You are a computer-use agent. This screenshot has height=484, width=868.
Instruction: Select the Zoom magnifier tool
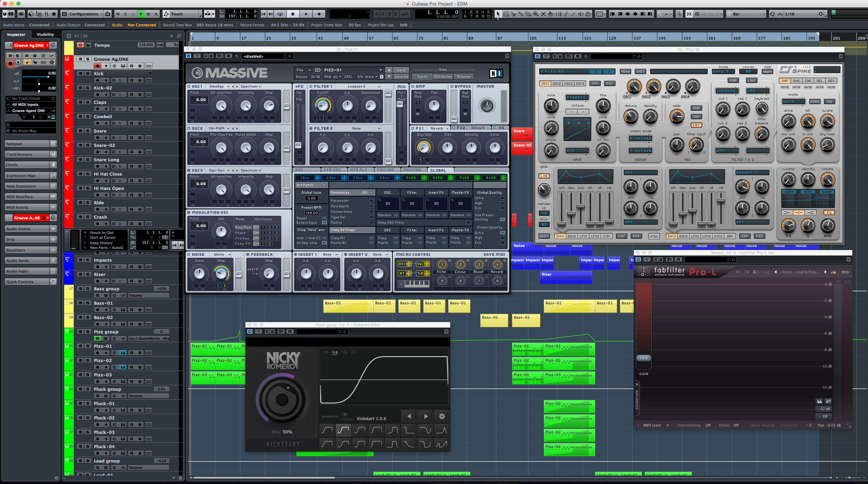[536, 14]
